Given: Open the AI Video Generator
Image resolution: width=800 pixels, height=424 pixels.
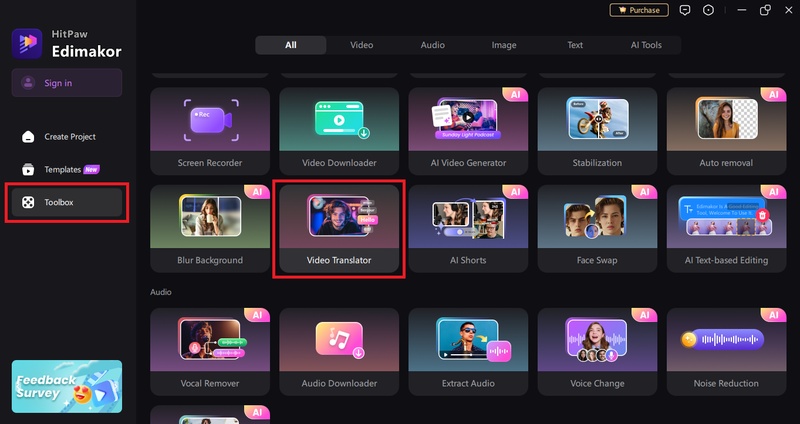Looking at the screenshot, I should coord(468,131).
